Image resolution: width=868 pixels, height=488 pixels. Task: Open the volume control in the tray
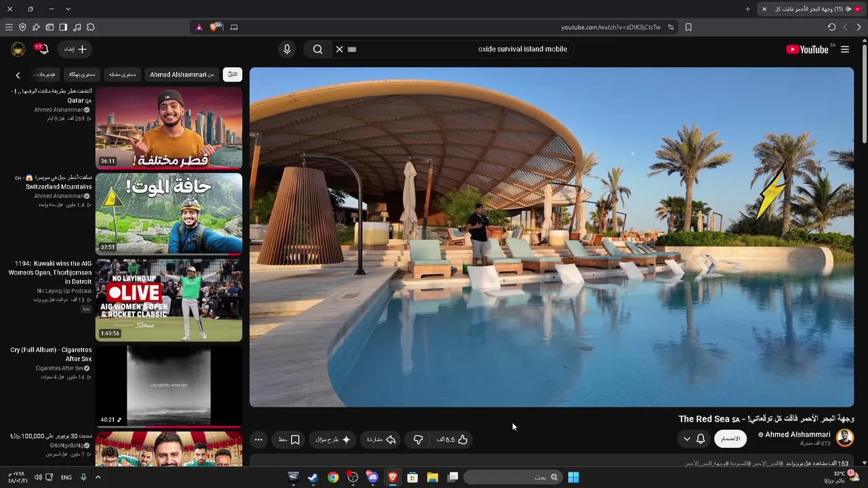[39, 477]
